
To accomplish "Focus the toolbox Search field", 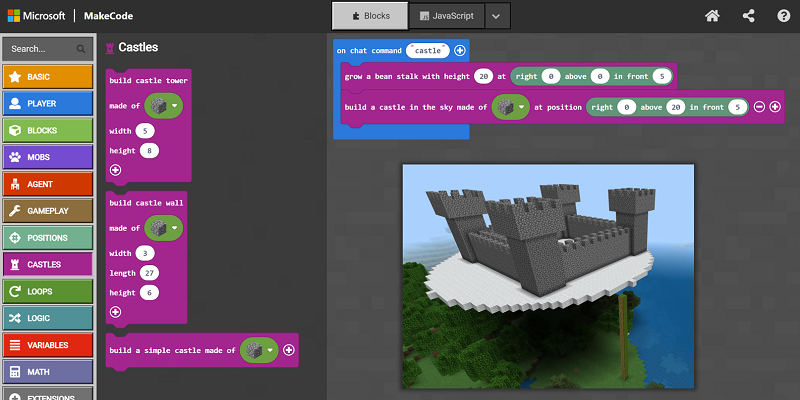I will tap(48, 49).
